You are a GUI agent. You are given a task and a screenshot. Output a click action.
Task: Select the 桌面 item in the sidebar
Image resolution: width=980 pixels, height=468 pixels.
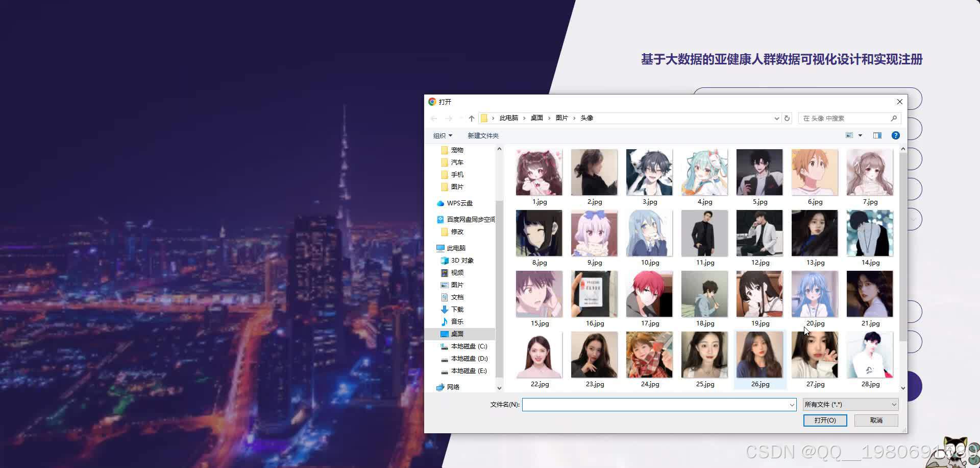point(457,334)
